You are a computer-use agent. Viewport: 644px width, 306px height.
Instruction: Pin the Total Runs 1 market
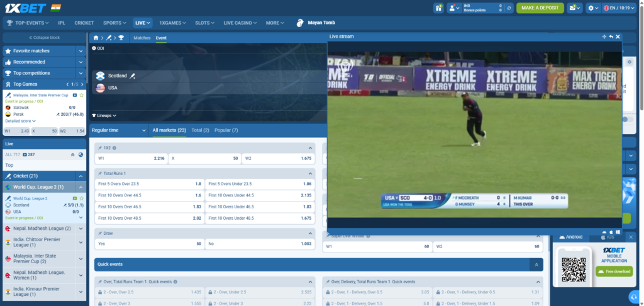[100, 174]
